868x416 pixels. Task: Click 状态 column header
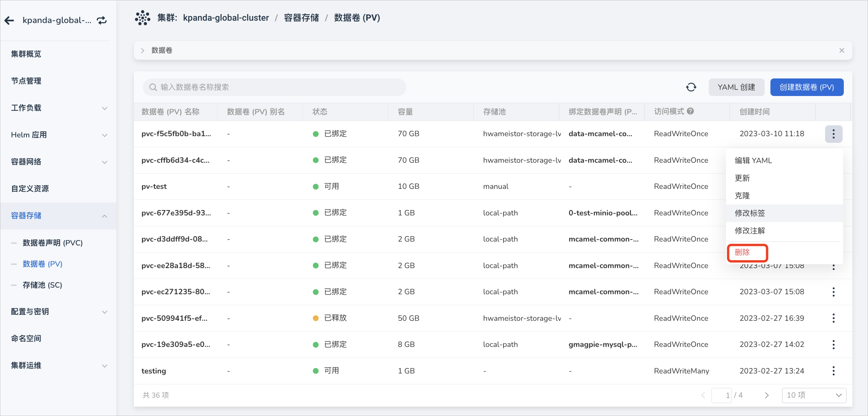coord(320,112)
